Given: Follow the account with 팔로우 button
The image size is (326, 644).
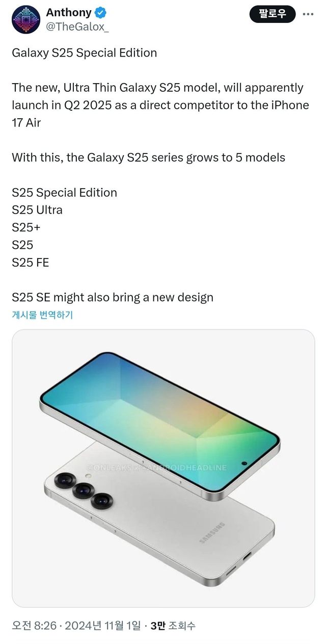Looking at the screenshot, I should 272,13.
